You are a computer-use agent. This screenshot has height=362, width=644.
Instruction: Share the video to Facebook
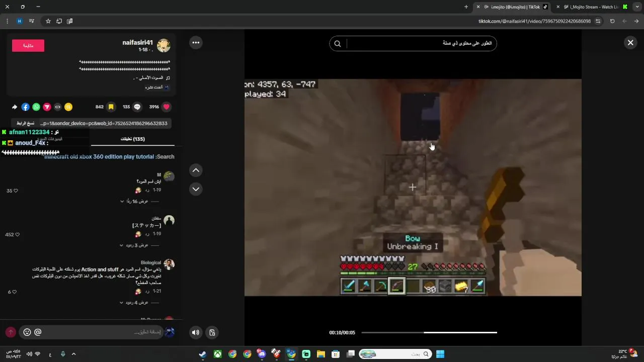pyautogui.click(x=25, y=107)
